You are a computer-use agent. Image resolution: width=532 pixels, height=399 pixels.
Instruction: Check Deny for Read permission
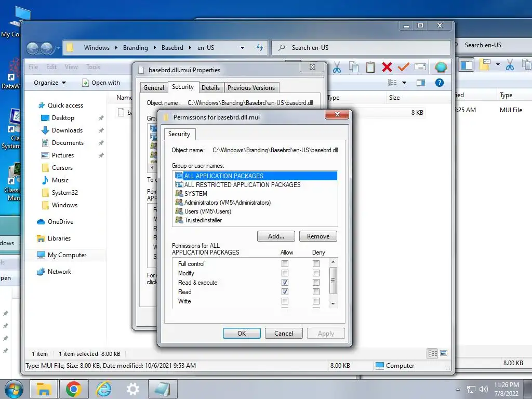[316, 292]
